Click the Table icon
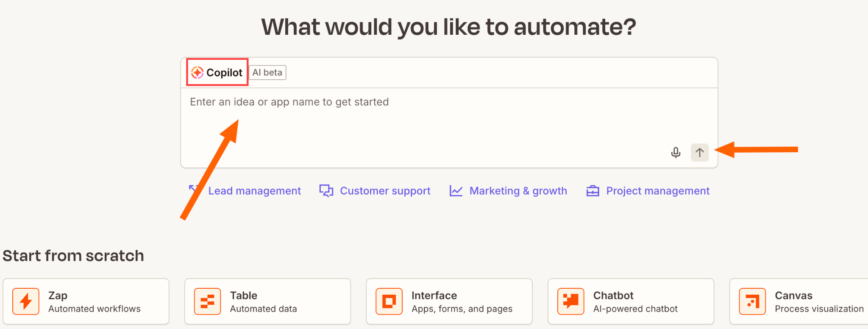Screen dimensions: 868x329 coord(208,301)
